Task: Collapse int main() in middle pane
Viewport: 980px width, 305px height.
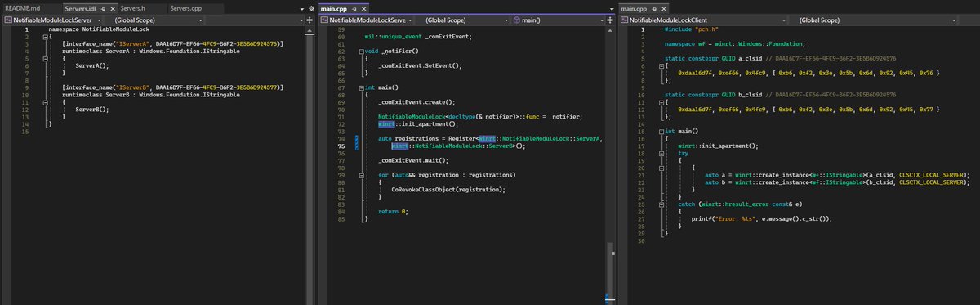Action: click(362, 87)
